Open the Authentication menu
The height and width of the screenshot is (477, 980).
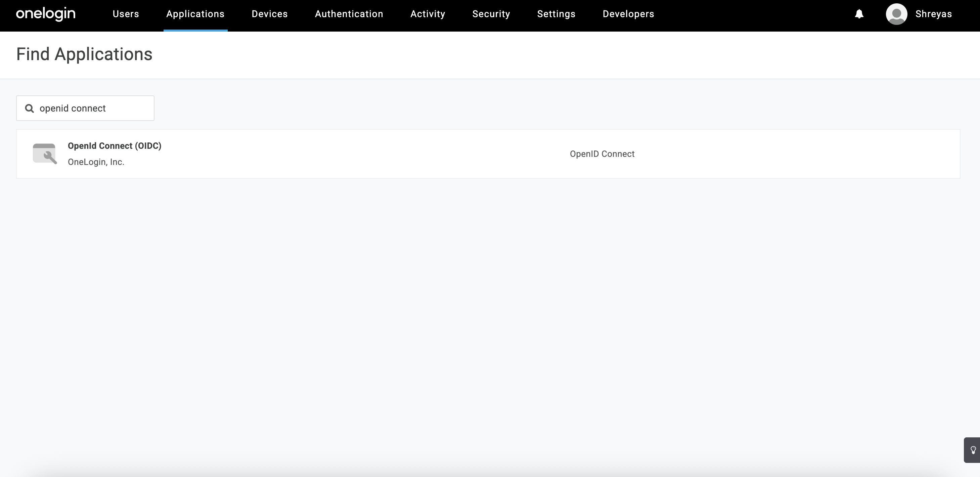click(349, 14)
